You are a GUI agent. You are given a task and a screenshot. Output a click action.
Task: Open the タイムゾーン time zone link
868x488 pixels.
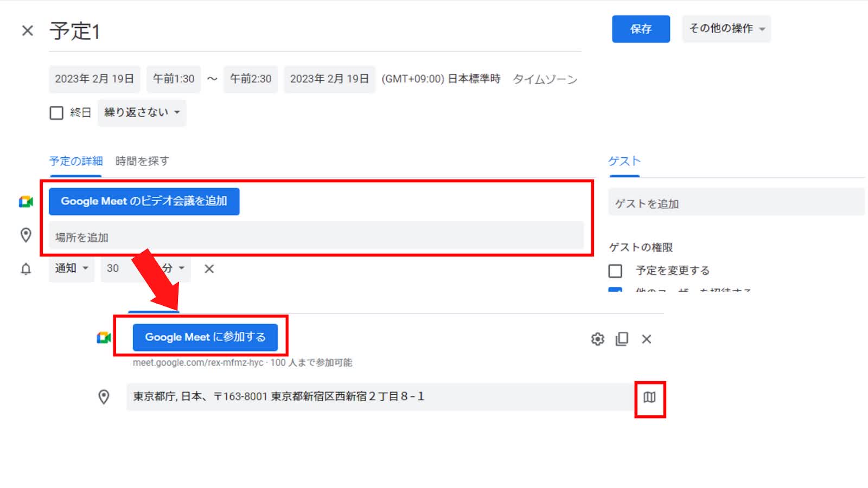point(545,79)
